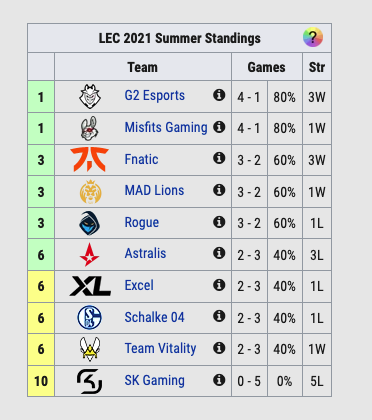Follow the Misfits Gaming team link
Screen dimensions: 372x420
click(x=166, y=127)
